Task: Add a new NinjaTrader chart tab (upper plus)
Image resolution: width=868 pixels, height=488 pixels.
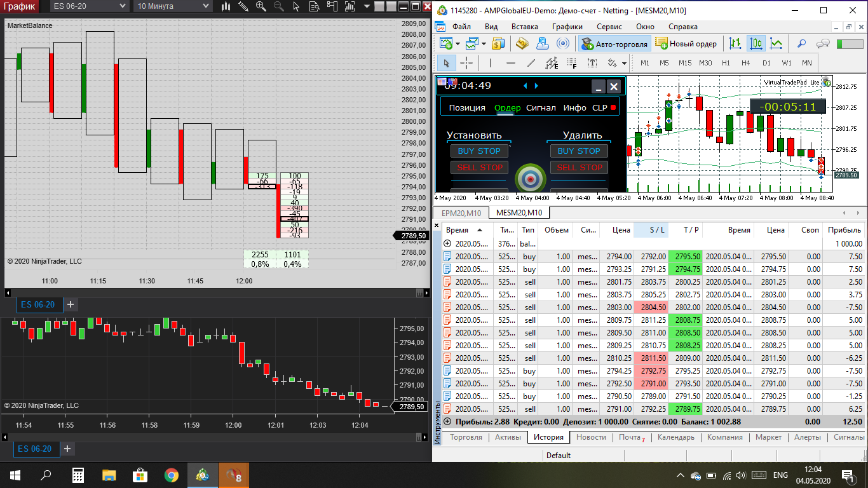Action: (71, 305)
